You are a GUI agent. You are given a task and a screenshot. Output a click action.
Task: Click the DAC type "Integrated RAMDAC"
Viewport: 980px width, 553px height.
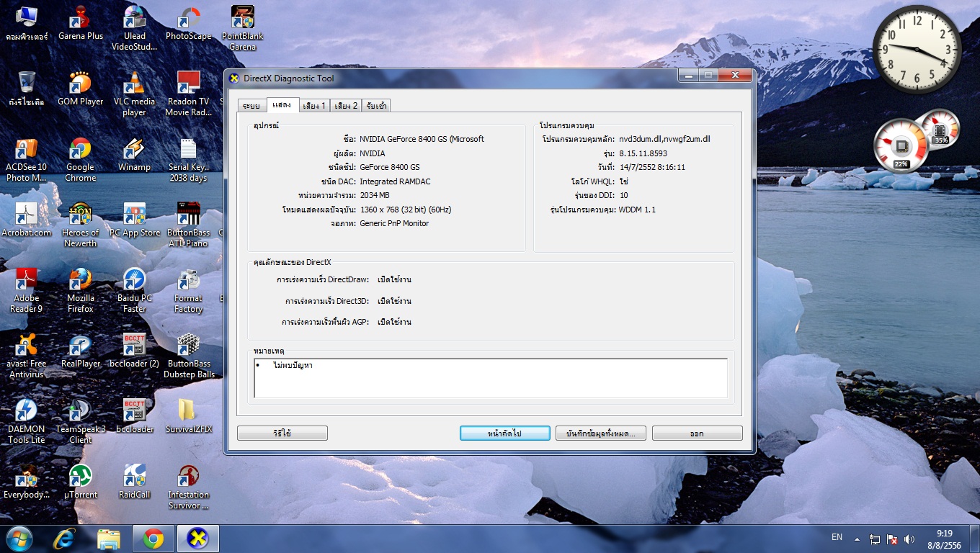coord(395,181)
